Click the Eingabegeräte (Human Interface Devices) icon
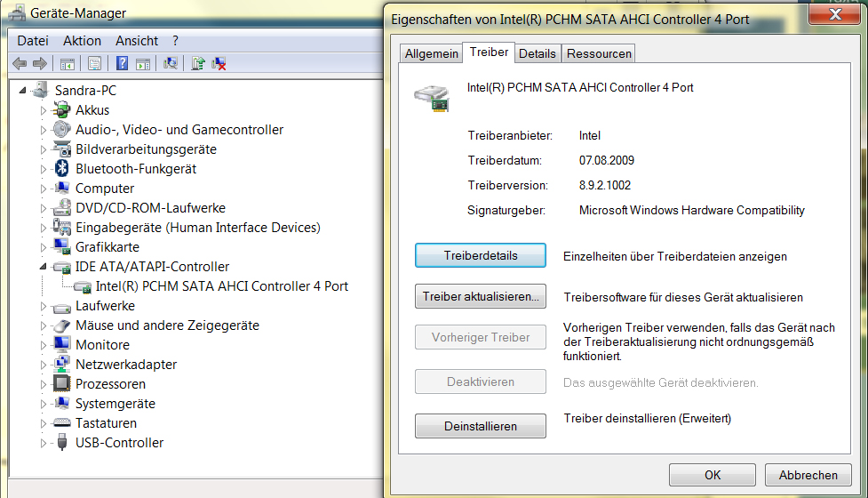868x498 pixels. coord(61,227)
